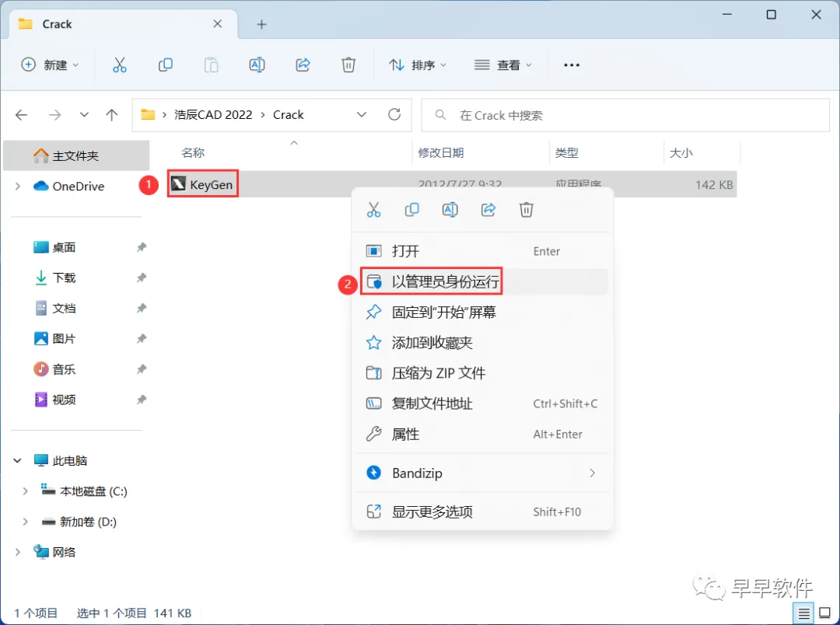Choose 添加到收藏夹 in context menu

pyautogui.click(x=482, y=343)
